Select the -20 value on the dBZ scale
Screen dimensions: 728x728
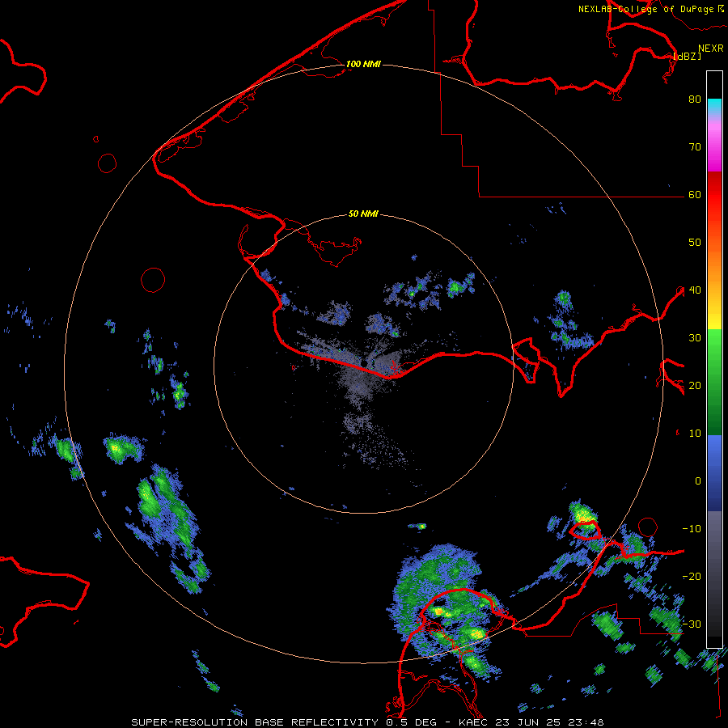[x=692, y=577]
